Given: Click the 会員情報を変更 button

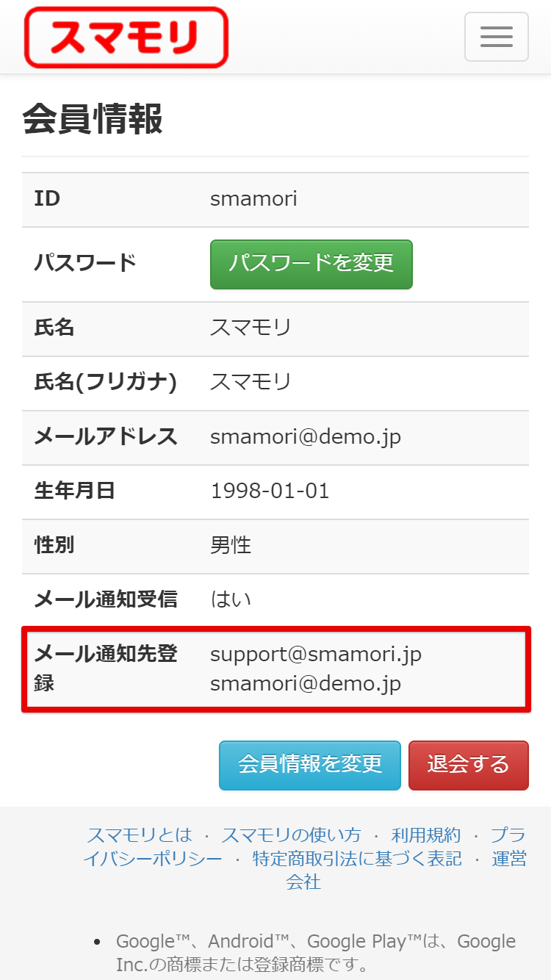Looking at the screenshot, I should [x=310, y=765].
